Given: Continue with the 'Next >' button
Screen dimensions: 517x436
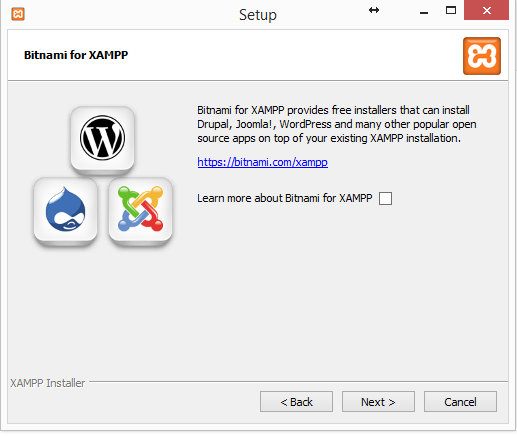Looking at the screenshot, I should click(x=378, y=402).
